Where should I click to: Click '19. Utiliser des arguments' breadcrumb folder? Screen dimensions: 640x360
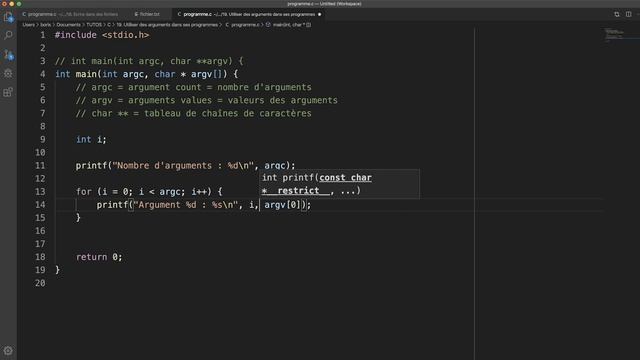pyautogui.click(x=167, y=25)
